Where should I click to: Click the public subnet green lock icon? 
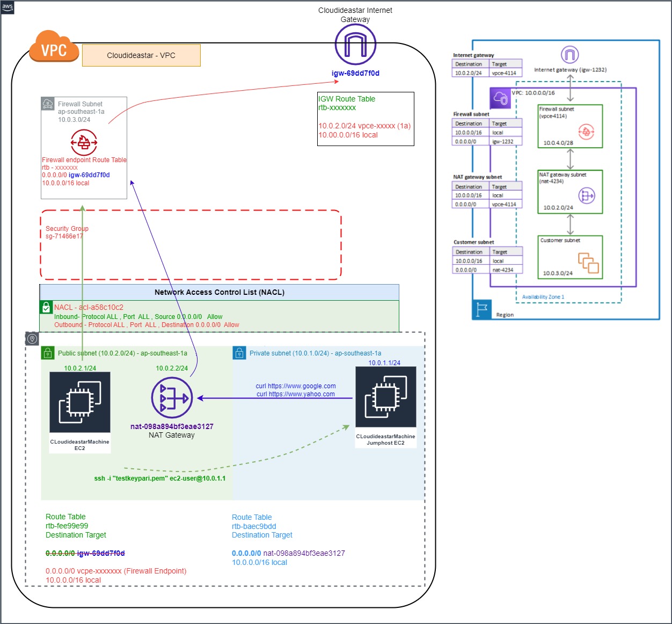(x=48, y=353)
